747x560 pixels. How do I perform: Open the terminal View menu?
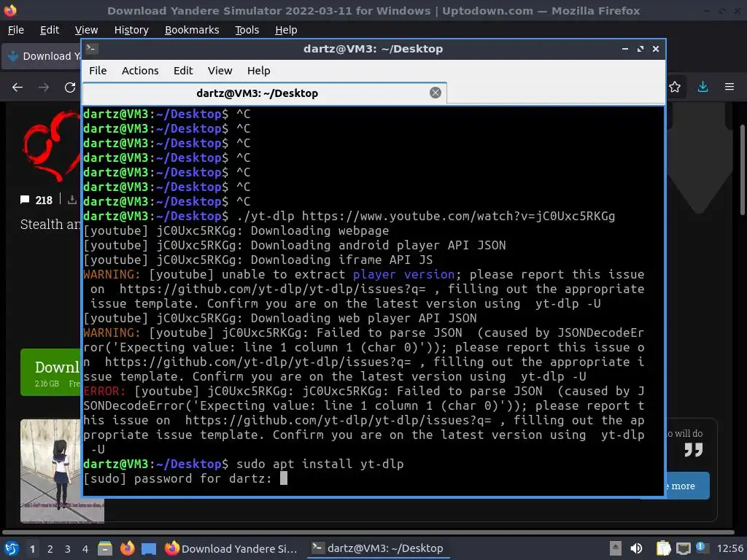point(220,71)
